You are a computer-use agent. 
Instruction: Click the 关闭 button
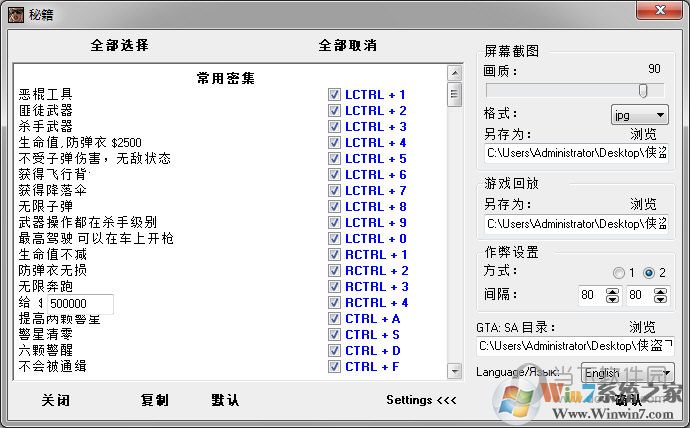55,400
